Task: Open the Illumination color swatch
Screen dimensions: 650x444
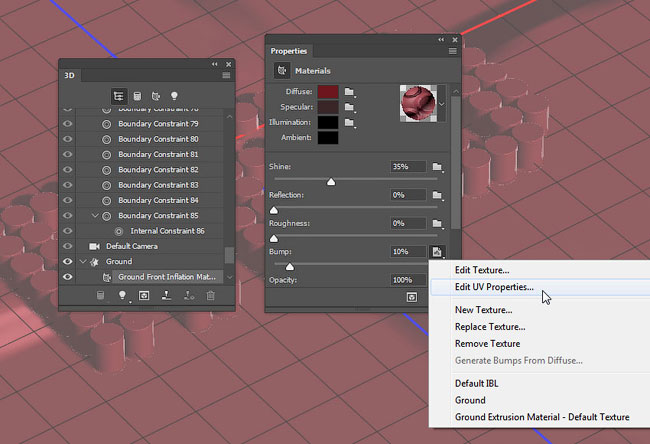Action: [328, 122]
